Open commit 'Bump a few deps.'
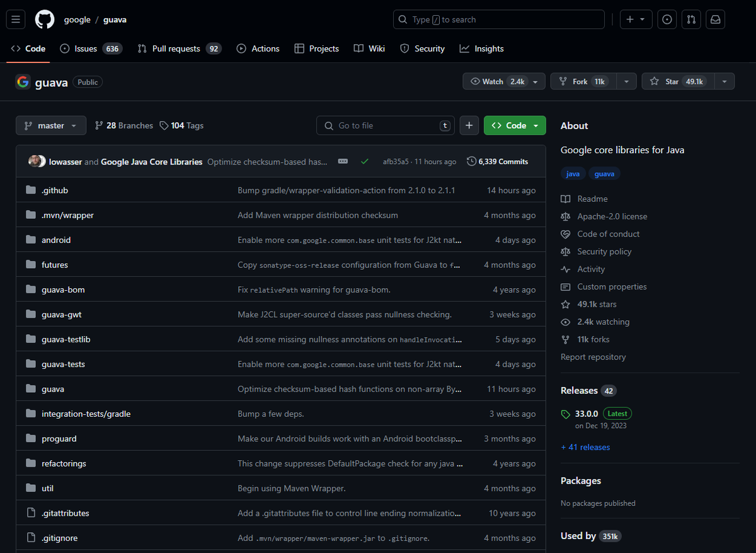 [271, 414]
